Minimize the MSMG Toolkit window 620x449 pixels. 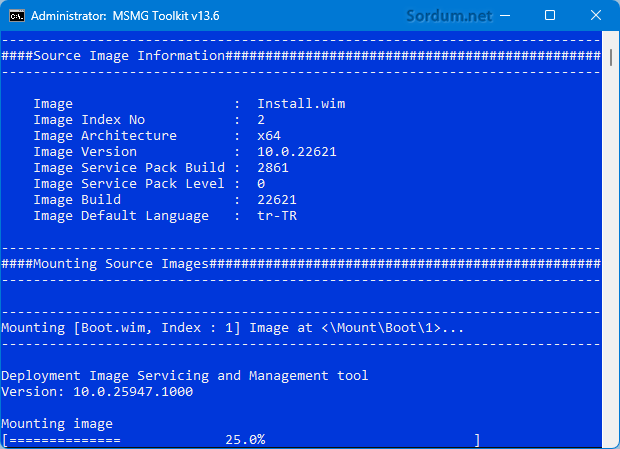coord(505,16)
